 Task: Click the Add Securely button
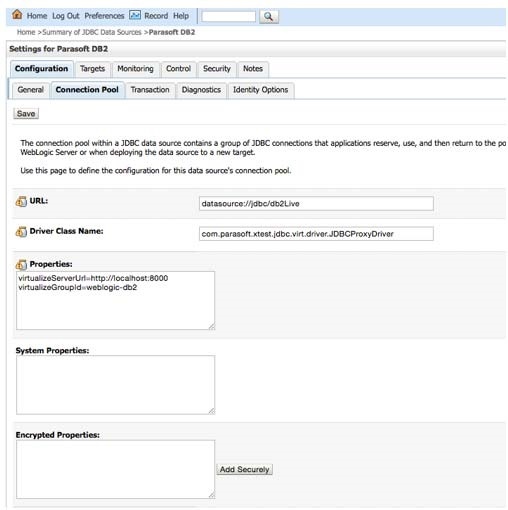tap(244, 469)
